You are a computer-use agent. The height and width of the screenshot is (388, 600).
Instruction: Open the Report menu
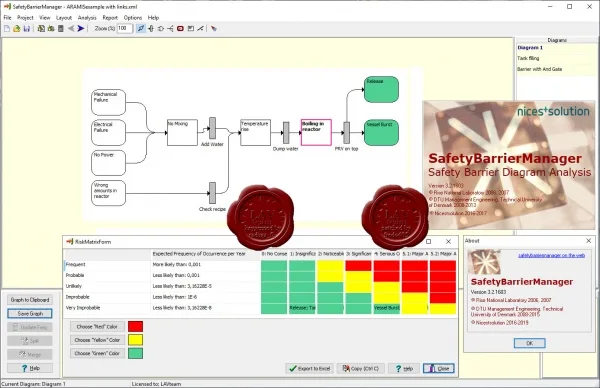tap(110, 18)
